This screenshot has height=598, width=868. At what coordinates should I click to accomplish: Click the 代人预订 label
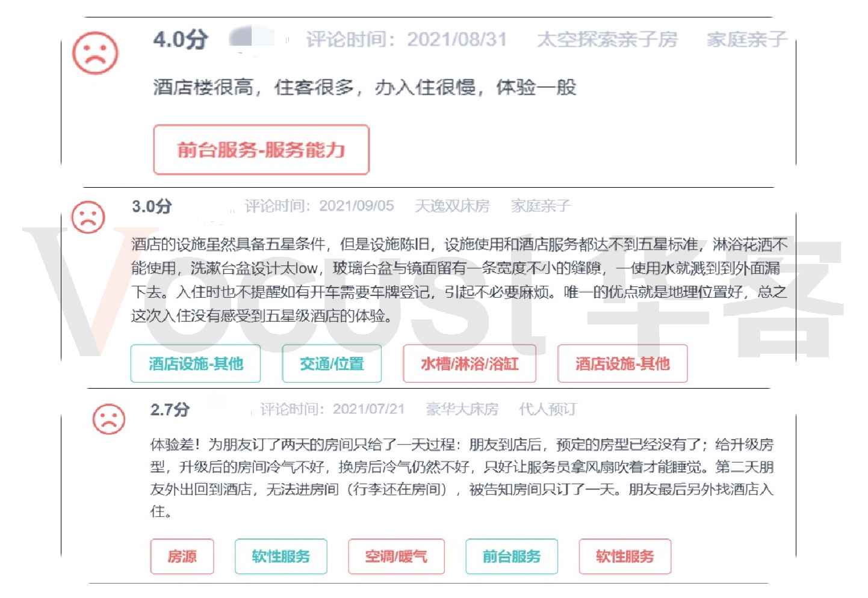click(548, 409)
